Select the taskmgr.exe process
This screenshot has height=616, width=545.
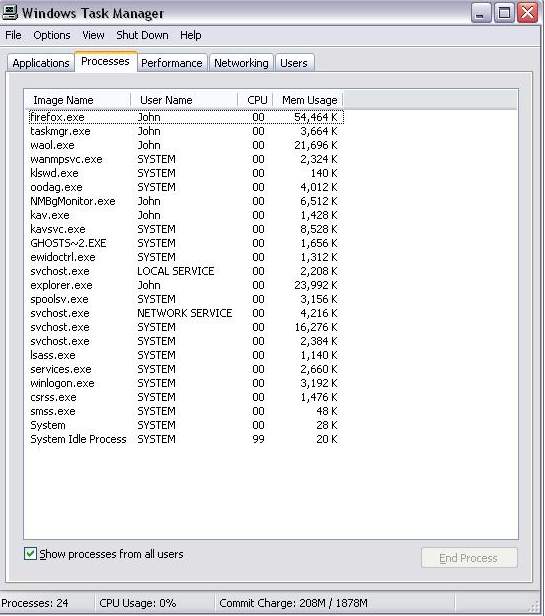186,131
